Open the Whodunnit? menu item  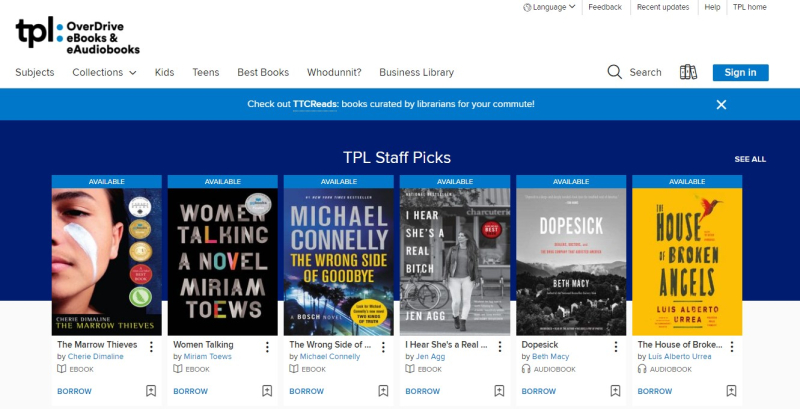(x=334, y=72)
